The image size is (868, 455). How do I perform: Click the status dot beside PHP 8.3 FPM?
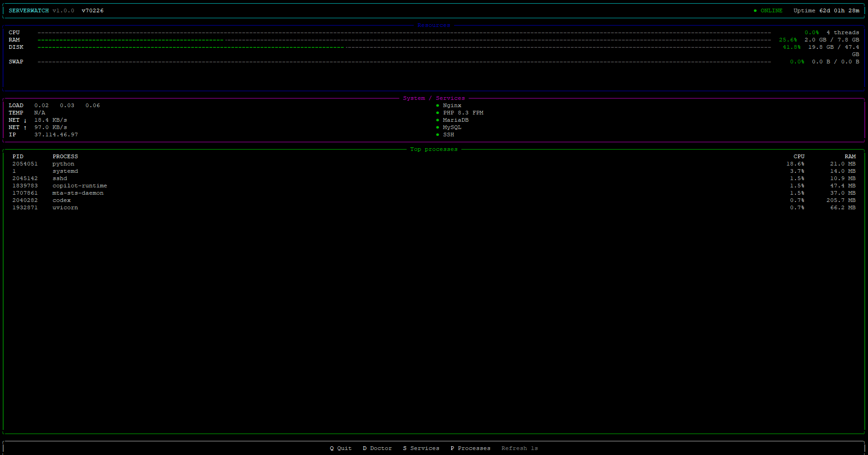click(x=438, y=113)
